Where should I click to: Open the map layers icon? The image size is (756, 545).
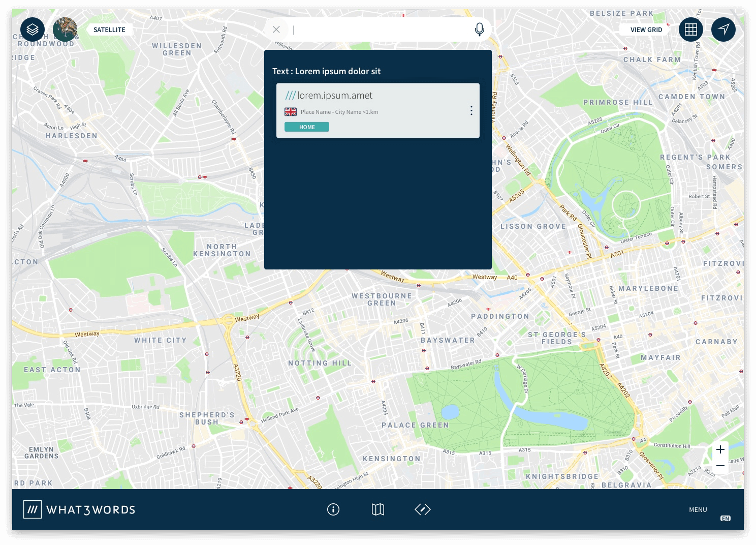point(33,29)
